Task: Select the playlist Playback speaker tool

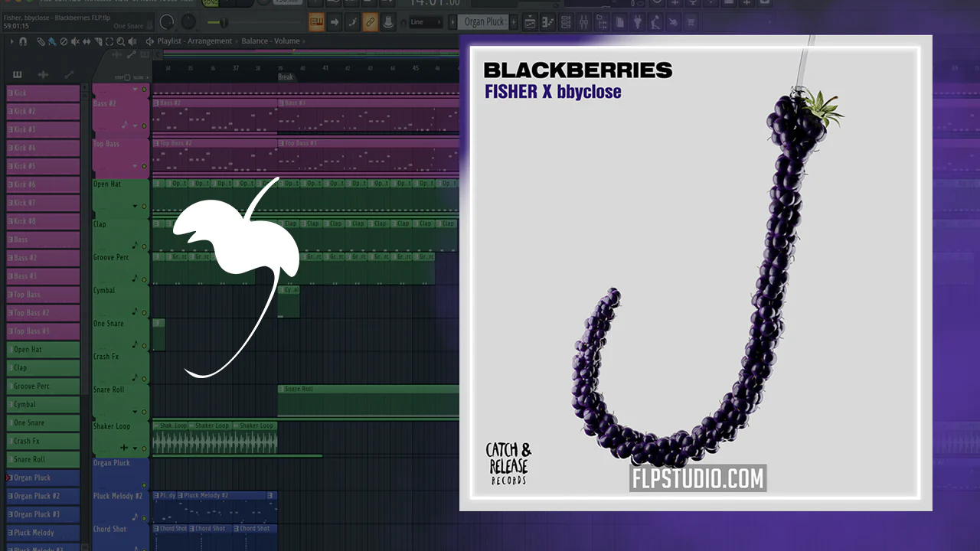Action: (132, 41)
